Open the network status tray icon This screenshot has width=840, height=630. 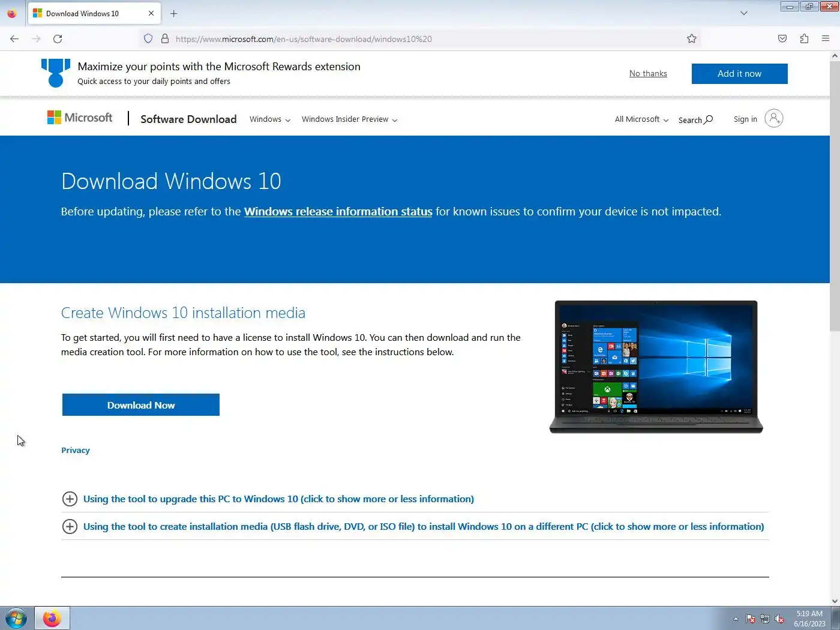point(765,619)
